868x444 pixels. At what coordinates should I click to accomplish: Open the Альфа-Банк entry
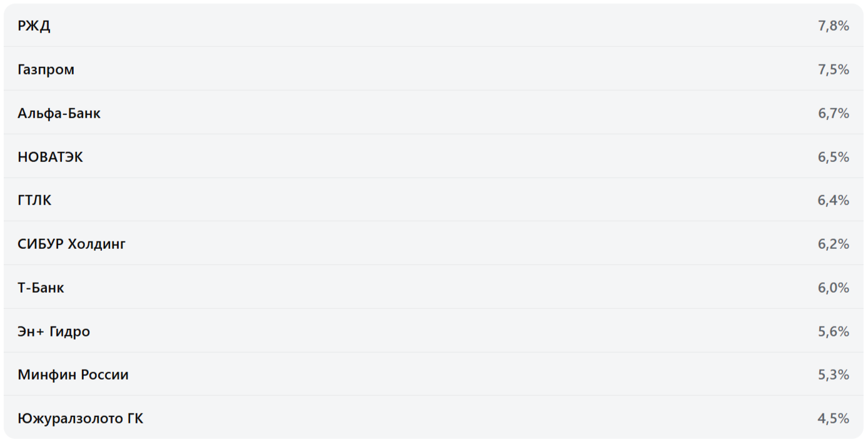pyautogui.click(x=59, y=113)
